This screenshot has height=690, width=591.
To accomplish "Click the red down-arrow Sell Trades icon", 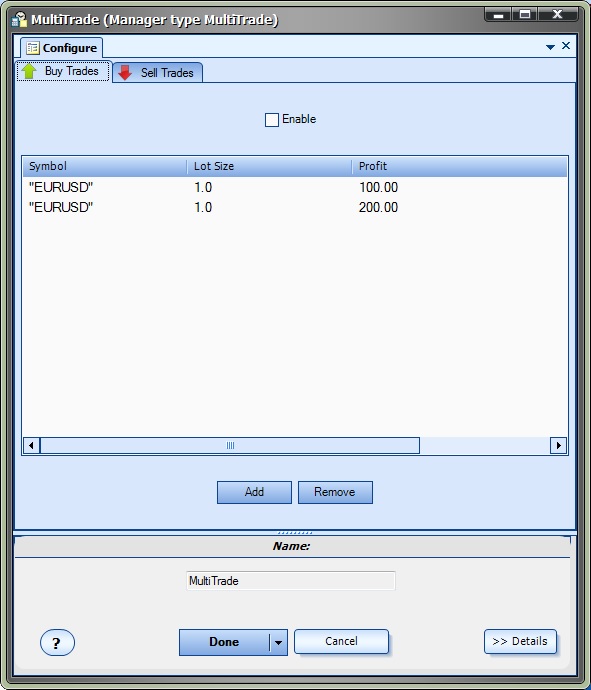I will tap(125, 73).
